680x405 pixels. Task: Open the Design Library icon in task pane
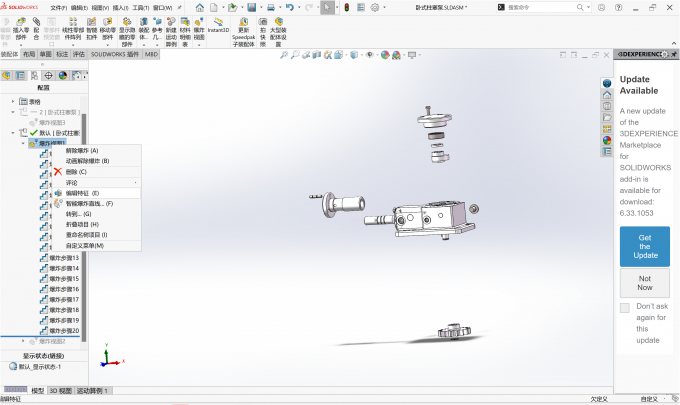607,106
